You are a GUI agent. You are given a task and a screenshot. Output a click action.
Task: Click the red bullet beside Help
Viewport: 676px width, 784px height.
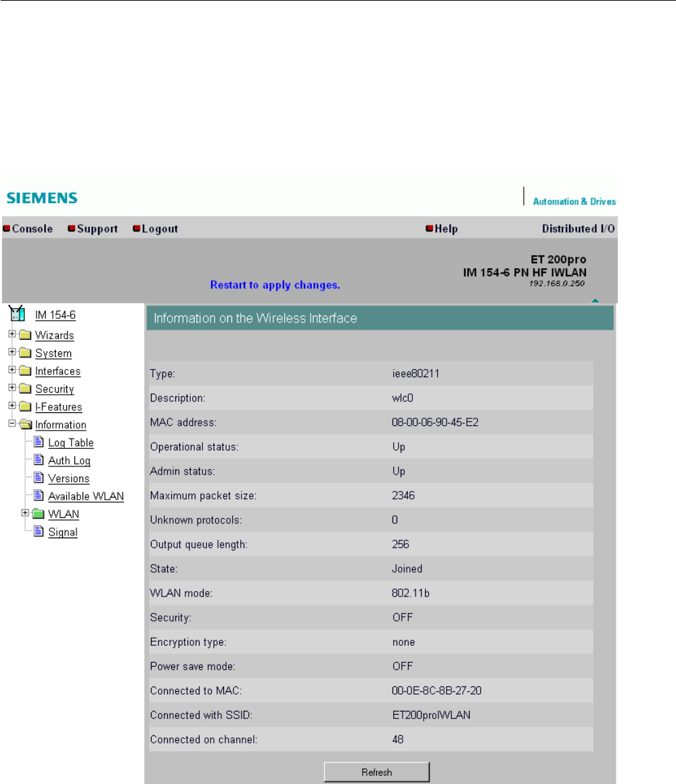[x=429, y=229]
